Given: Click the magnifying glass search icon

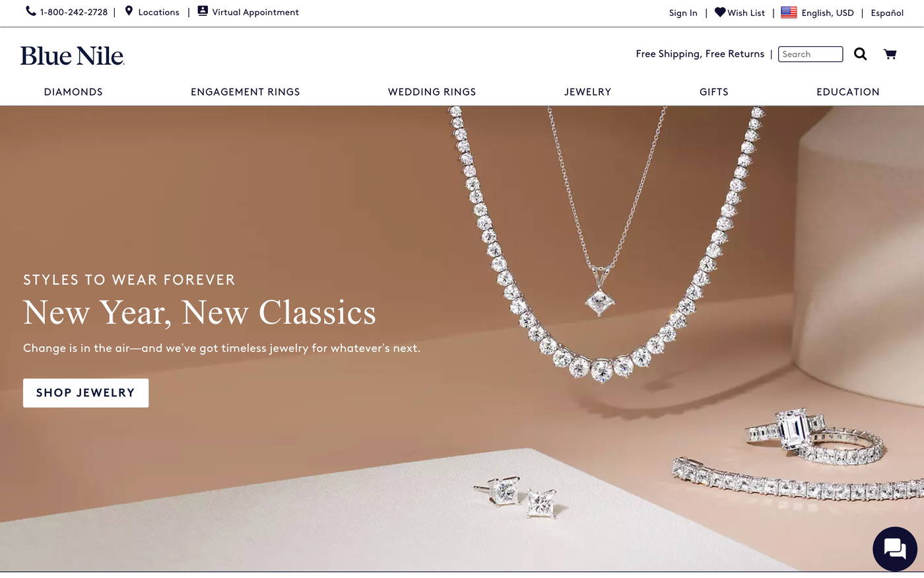Looking at the screenshot, I should tap(860, 54).
